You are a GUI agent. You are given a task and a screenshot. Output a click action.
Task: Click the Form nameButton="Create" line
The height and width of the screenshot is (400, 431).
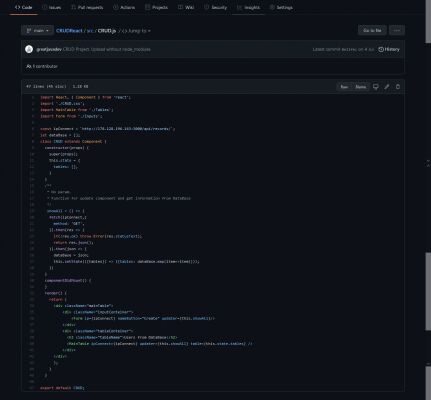(x=143, y=319)
